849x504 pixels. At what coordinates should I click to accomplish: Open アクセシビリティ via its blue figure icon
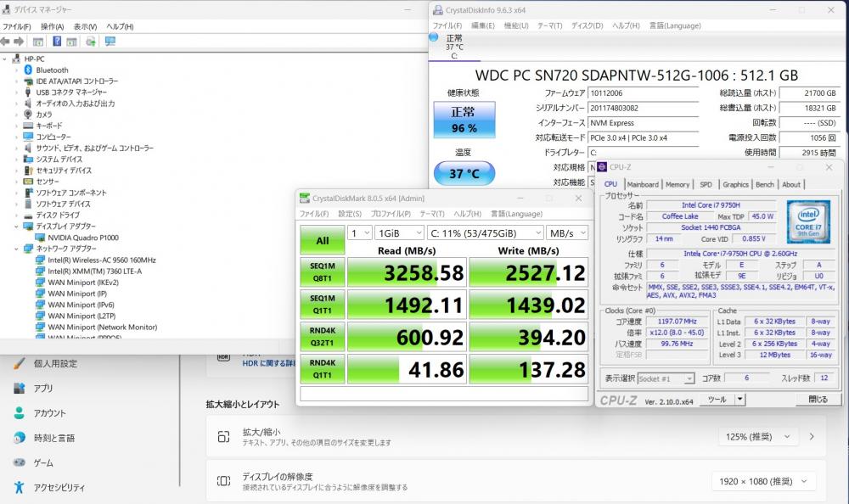20,487
